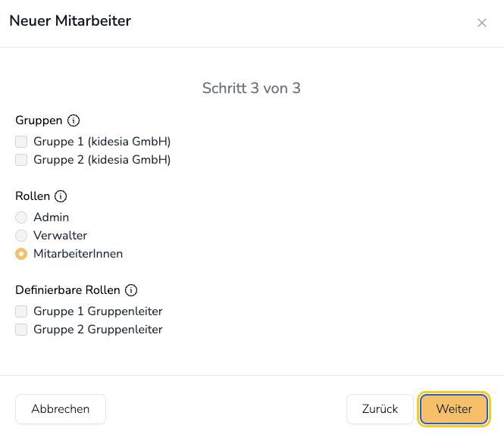The width and height of the screenshot is (504, 441).
Task: Continue by clicking Weiter
Action: (454, 409)
